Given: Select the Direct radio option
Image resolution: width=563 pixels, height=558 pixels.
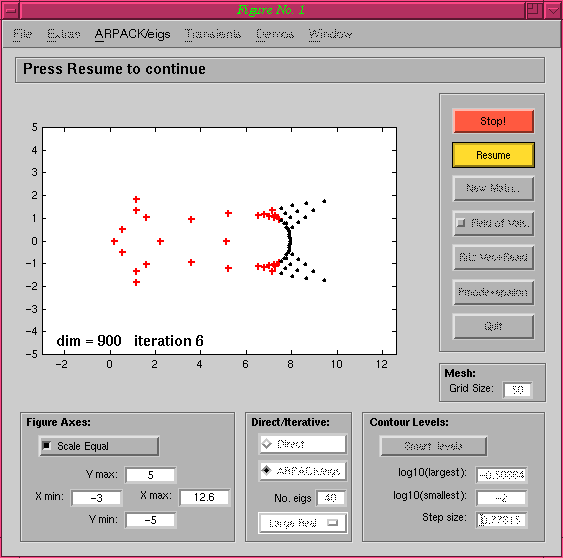Looking at the screenshot, I should coord(302,444).
